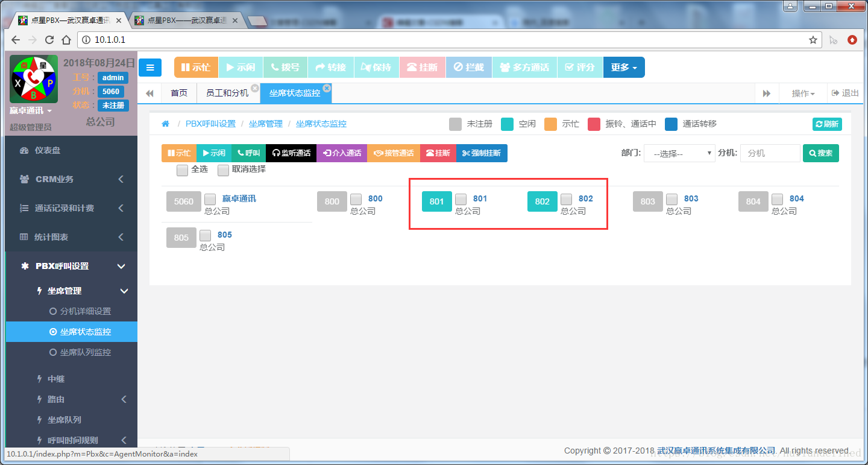Open the 操作 dropdown
The height and width of the screenshot is (465, 868).
pos(803,93)
